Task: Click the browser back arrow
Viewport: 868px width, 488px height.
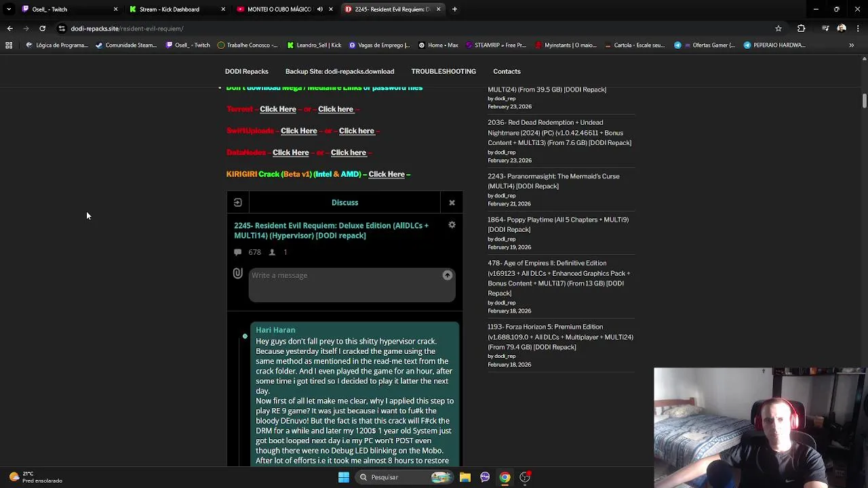Action: pyautogui.click(x=9, y=28)
